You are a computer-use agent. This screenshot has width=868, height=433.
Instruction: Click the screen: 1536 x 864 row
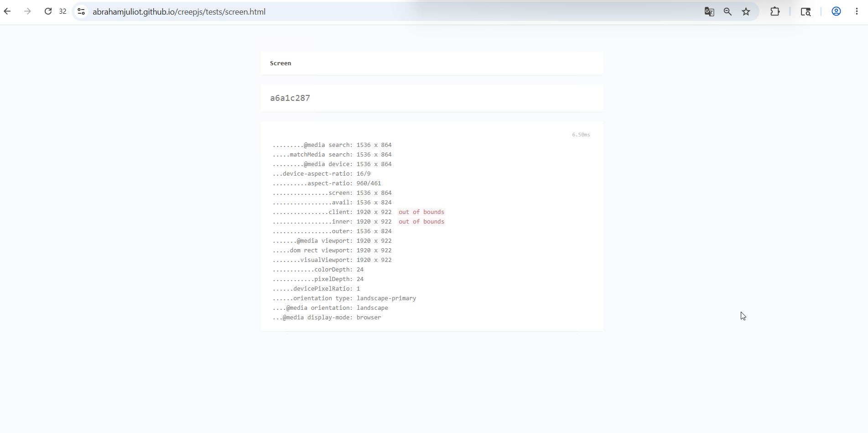pyautogui.click(x=332, y=193)
